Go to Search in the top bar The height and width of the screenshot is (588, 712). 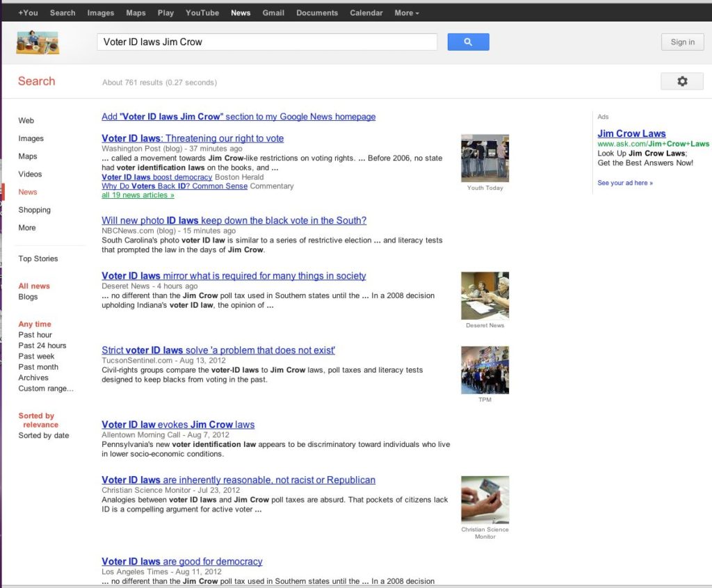pos(63,13)
